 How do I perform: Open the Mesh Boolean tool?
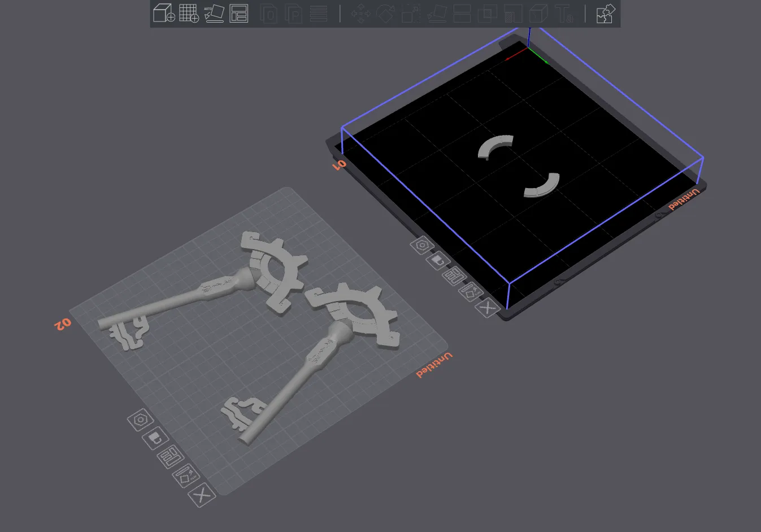coord(488,13)
